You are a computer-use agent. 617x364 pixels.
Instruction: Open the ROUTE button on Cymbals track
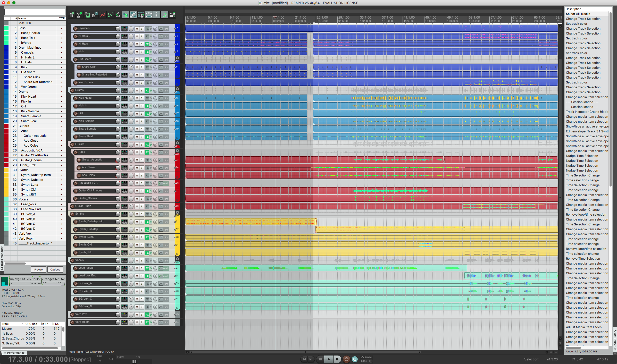[124, 29]
